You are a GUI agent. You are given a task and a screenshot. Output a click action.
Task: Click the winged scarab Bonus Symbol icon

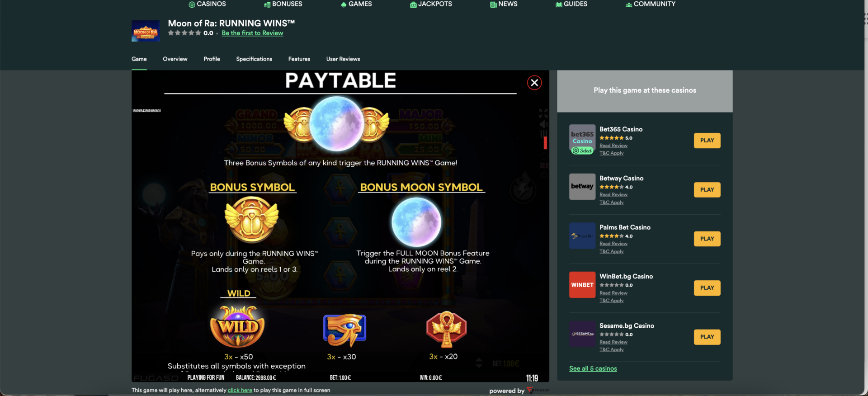pyautogui.click(x=252, y=220)
